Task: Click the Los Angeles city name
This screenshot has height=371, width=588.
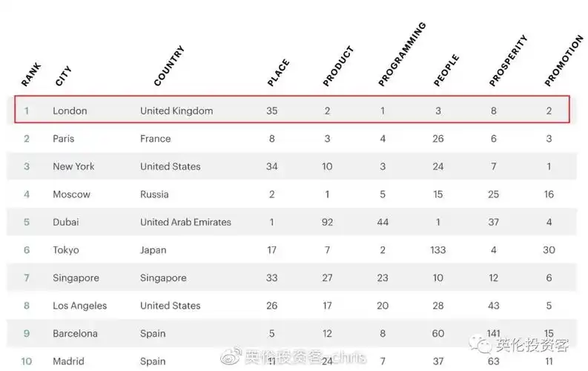Action: point(79,306)
